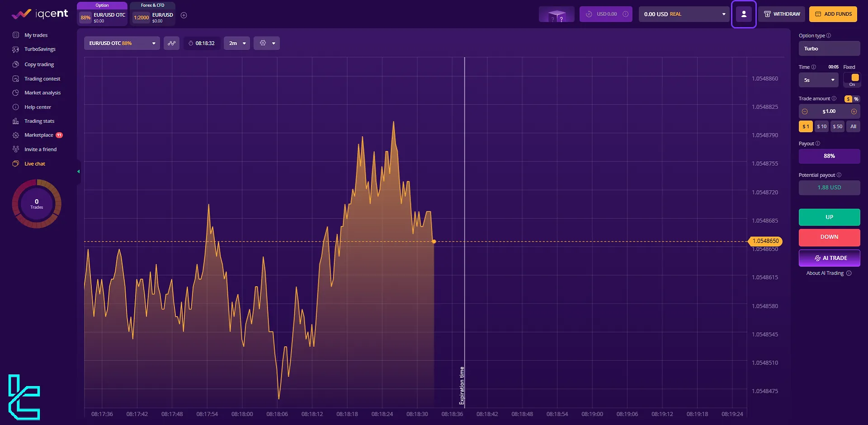Viewport: 868px width, 425px height.
Task: Add a new asset tab with plus icon
Action: pyautogui.click(x=184, y=15)
